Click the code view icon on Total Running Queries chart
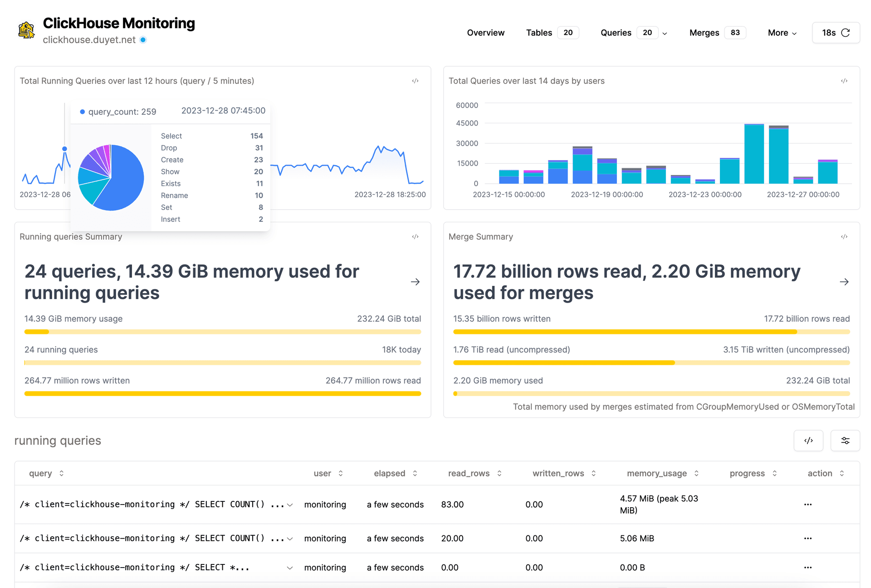Image resolution: width=871 pixels, height=588 pixels. (x=415, y=80)
